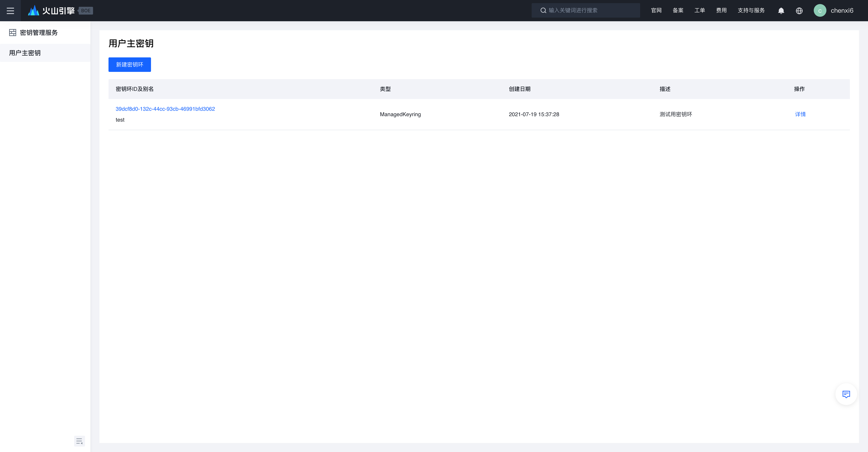Open keyring ID 39dcf8d0 link

pyautogui.click(x=165, y=109)
